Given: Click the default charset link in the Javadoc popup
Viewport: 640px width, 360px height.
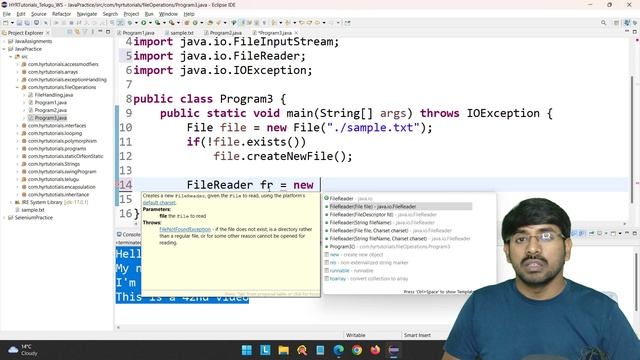Looking at the screenshot, I should (x=159, y=202).
